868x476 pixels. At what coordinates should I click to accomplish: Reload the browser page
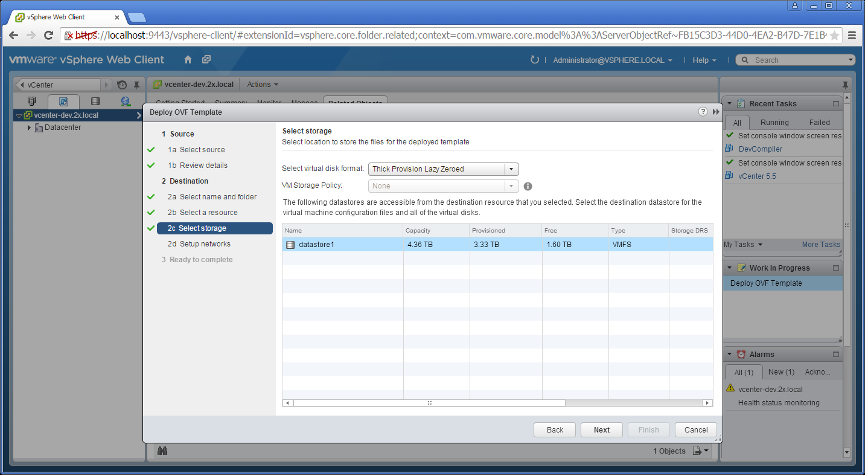tap(49, 35)
